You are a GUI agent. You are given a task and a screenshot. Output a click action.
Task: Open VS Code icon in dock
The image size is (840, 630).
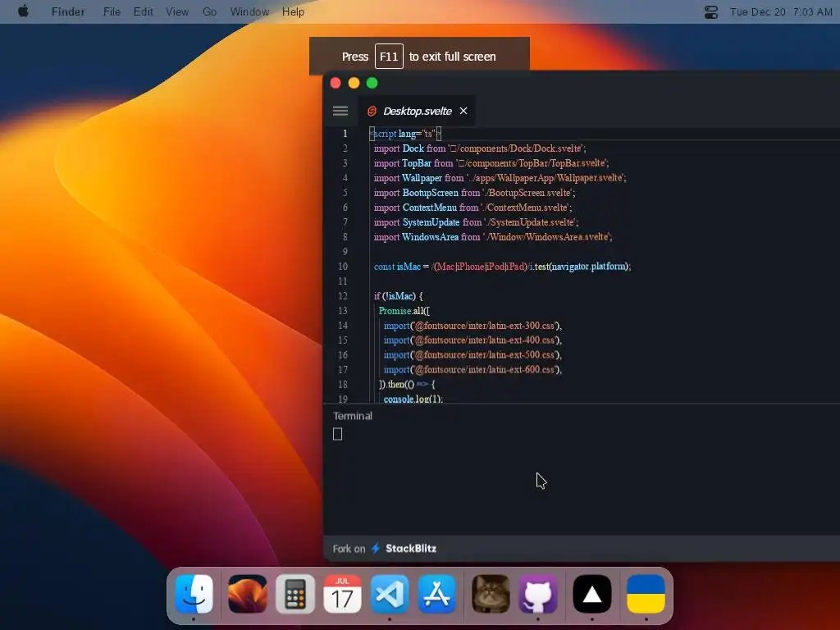(x=390, y=594)
